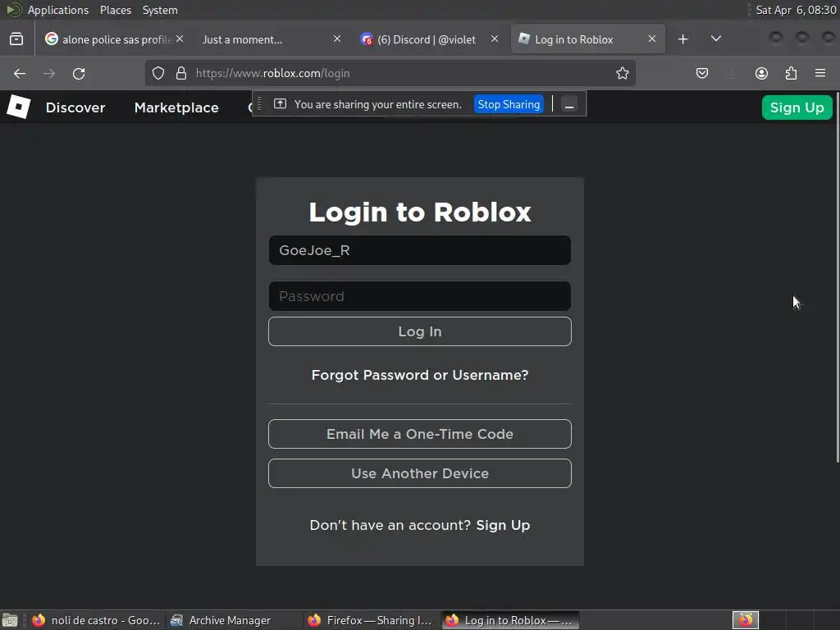This screenshot has width=840, height=630.
Task: Click the page vertical scrollbar
Action: [x=838, y=279]
